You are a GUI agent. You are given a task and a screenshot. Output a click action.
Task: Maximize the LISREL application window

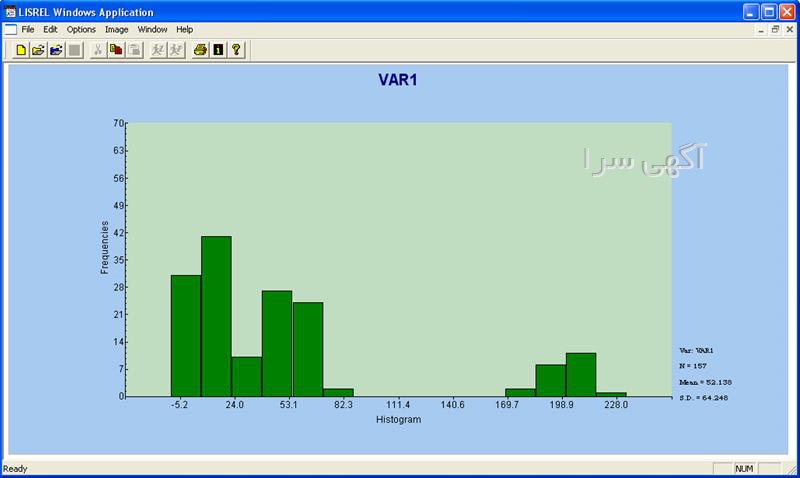coord(769,12)
